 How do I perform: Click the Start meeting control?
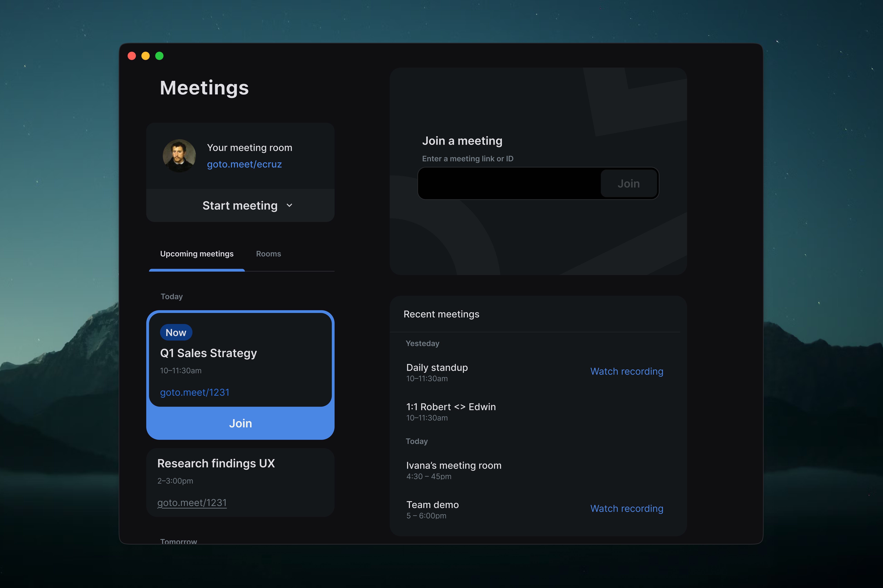pos(240,205)
